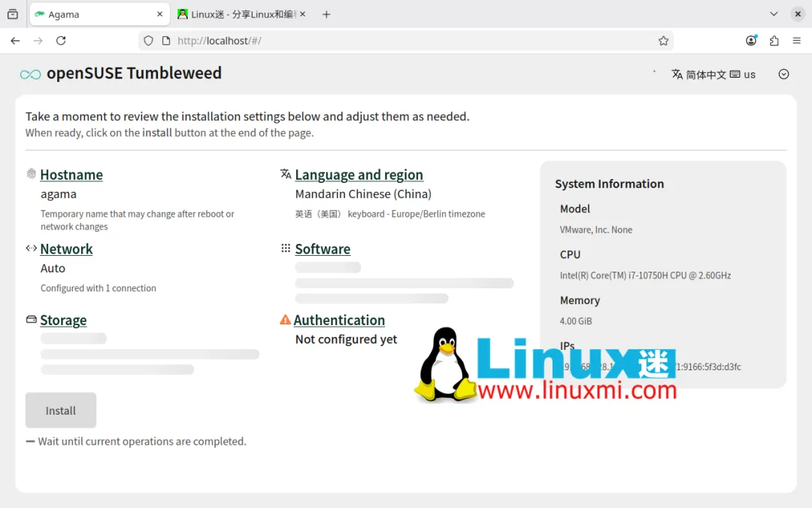
Task: Click the fingerprint icon beside Hostname
Action: pos(31,174)
